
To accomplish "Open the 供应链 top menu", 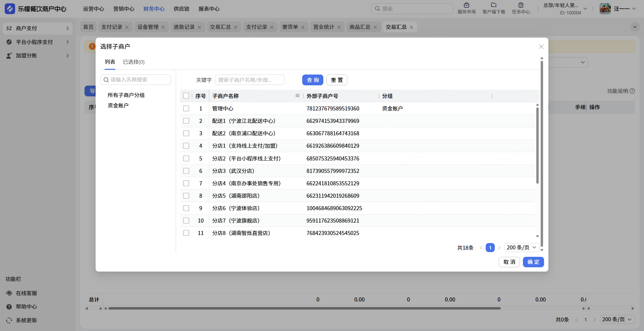I will coord(181,9).
